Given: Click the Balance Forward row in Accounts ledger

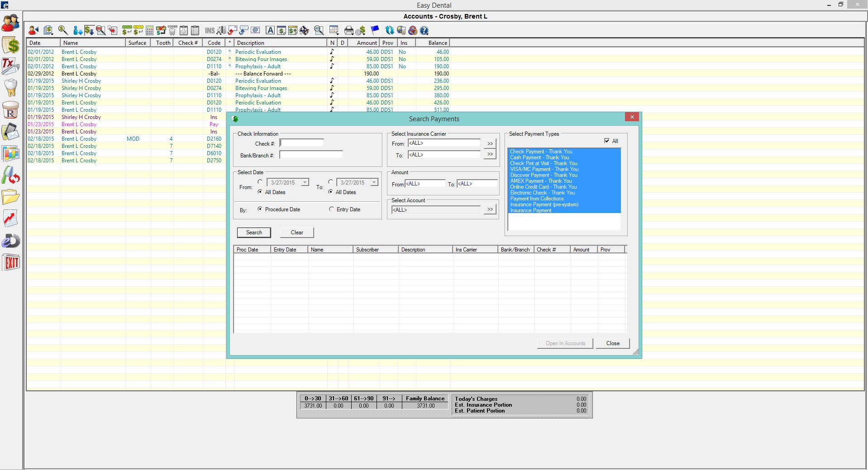Looking at the screenshot, I should tap(238, 74).
